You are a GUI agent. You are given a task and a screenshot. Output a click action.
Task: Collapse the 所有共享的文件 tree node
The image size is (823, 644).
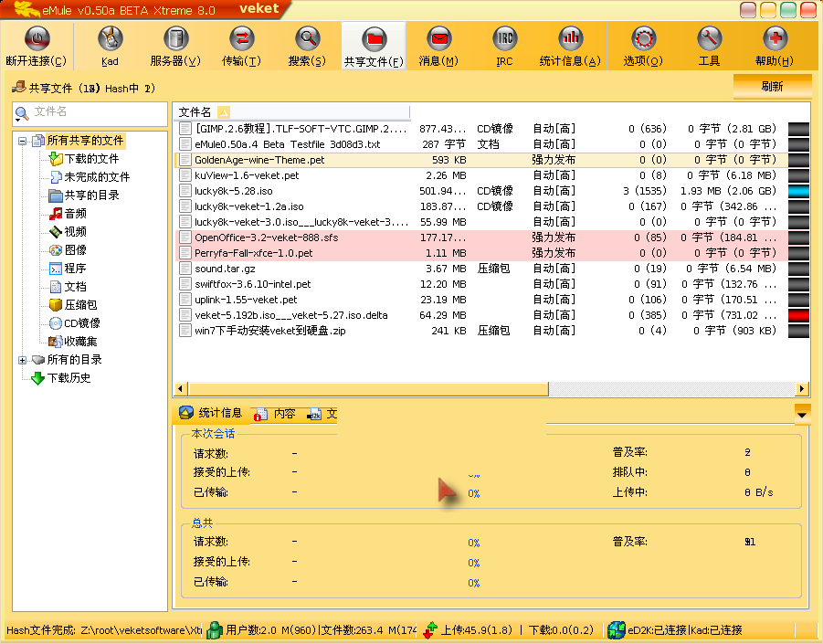(x=22, y=141)
